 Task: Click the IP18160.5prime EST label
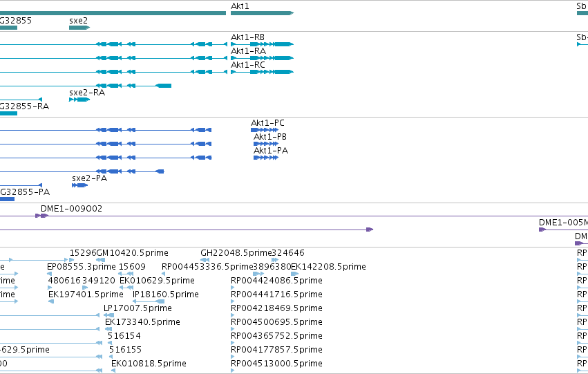click(166, 294)
